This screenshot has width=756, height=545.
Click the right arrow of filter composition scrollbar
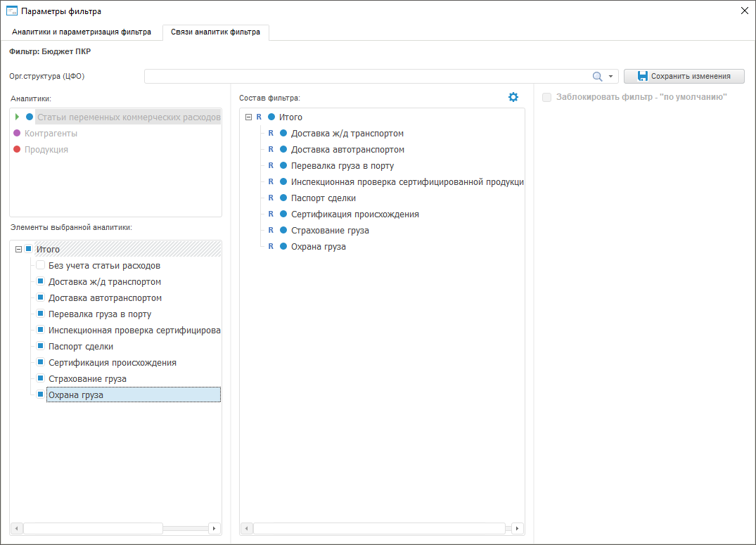[x=518, y=528]
